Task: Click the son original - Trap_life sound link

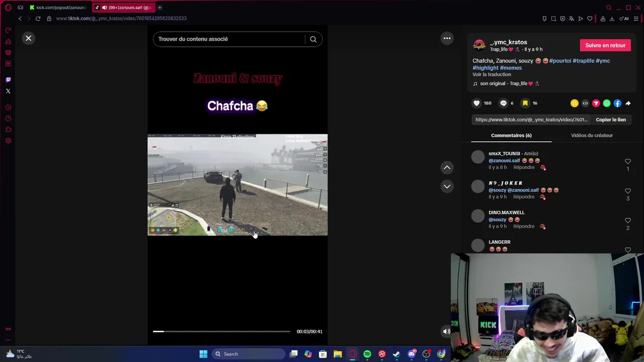Action: [x=506, y=83]
